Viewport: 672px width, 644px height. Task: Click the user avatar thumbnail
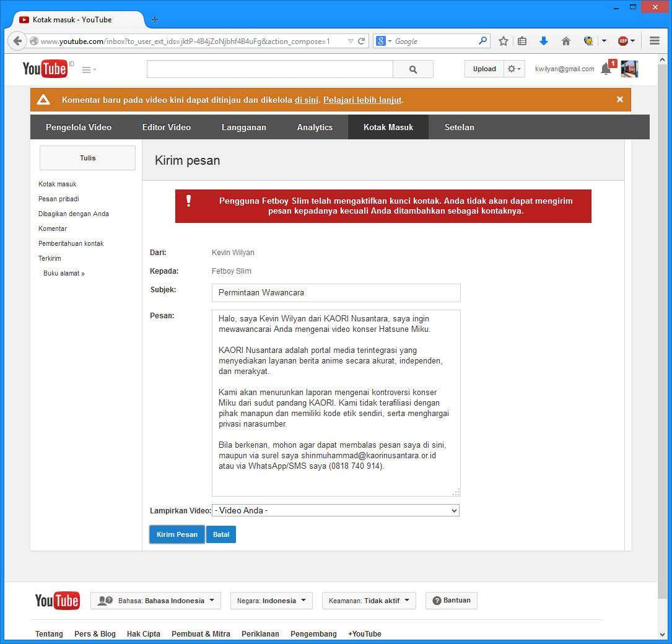point(629,69)
